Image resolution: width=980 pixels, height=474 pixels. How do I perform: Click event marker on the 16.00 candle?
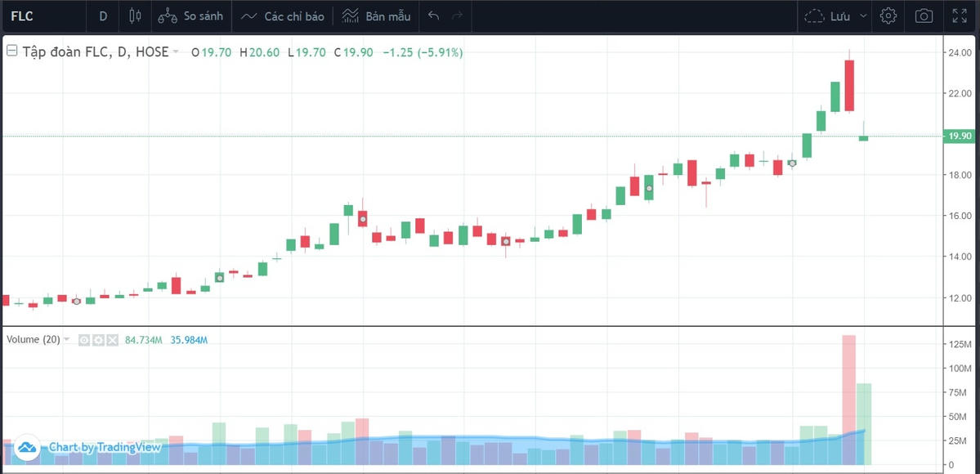pos(362,219)
